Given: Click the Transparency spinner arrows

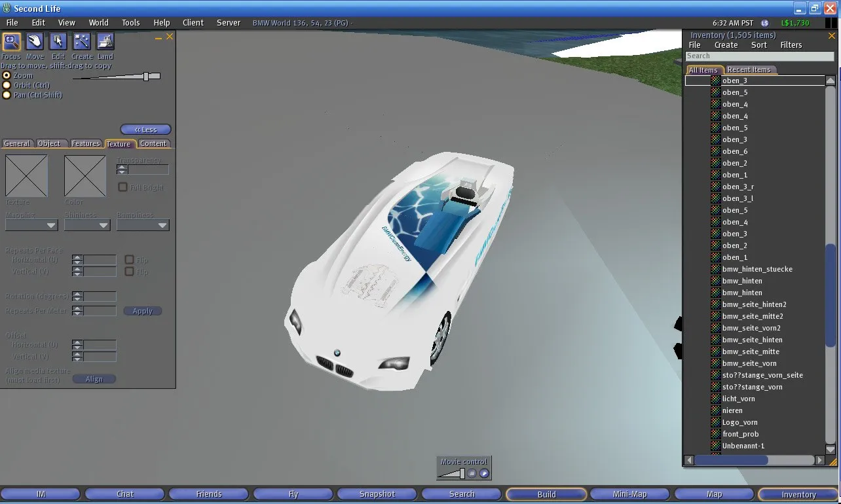Looking at the screenshot, I should tap(122, 170).
